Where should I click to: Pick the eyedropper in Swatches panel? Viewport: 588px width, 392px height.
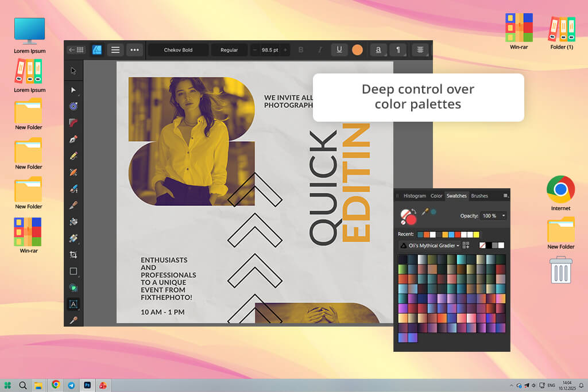425,212
